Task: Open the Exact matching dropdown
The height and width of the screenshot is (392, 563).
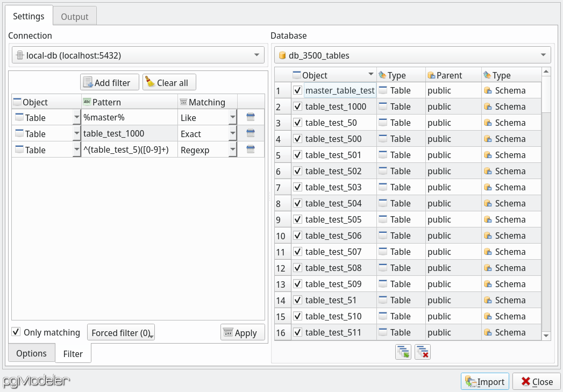Action: pos(233,133)
